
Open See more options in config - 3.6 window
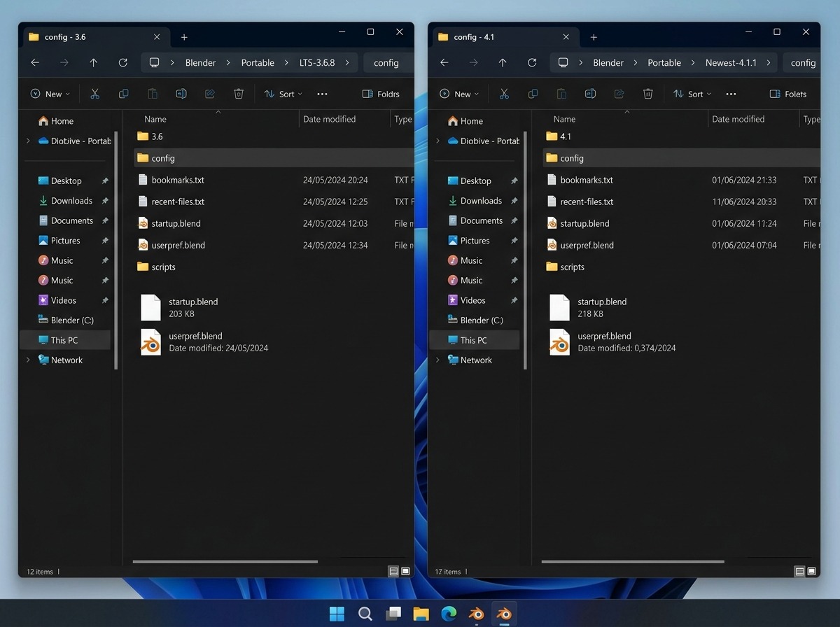click(322, 94)
